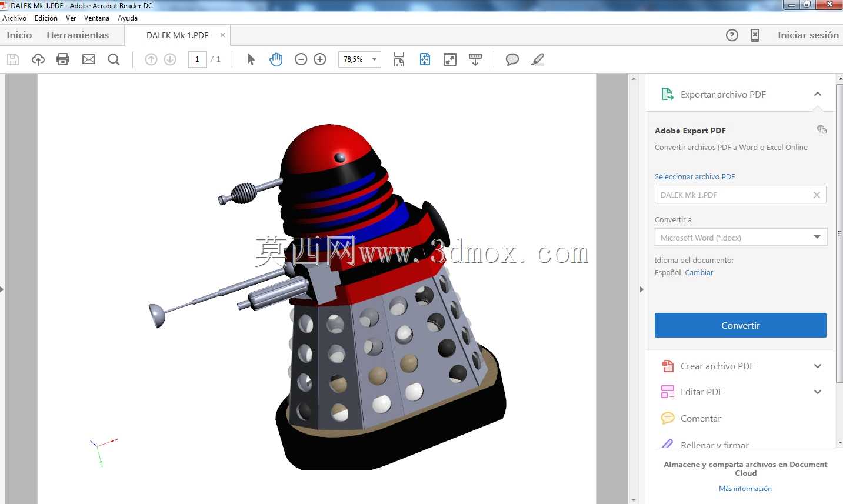Screen dimensions: 843x504
Task: Open the Ver menu
Action: pyautogui.click(x=71, y=18)
